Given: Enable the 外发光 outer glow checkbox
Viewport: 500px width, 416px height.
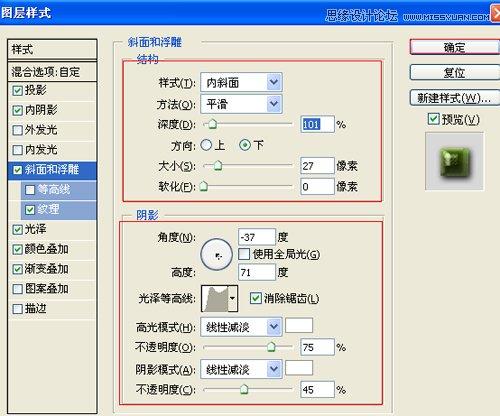Looking at the screenshot, I should click(17, 130).
